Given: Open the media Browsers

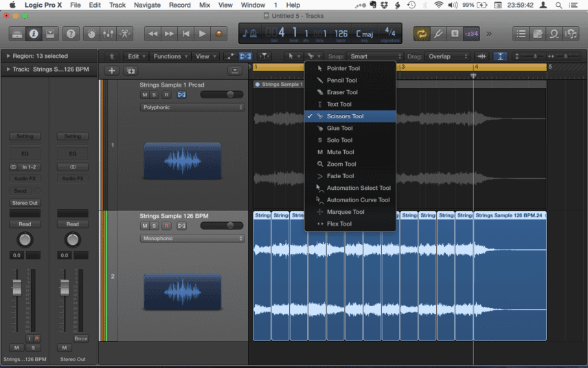Looking at the screenshot, I should [570, 34].
